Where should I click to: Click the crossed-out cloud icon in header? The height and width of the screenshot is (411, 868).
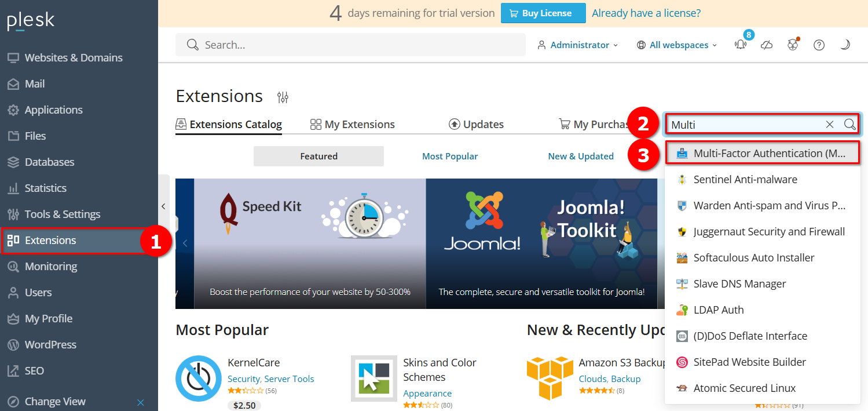[x=767, y=45]
